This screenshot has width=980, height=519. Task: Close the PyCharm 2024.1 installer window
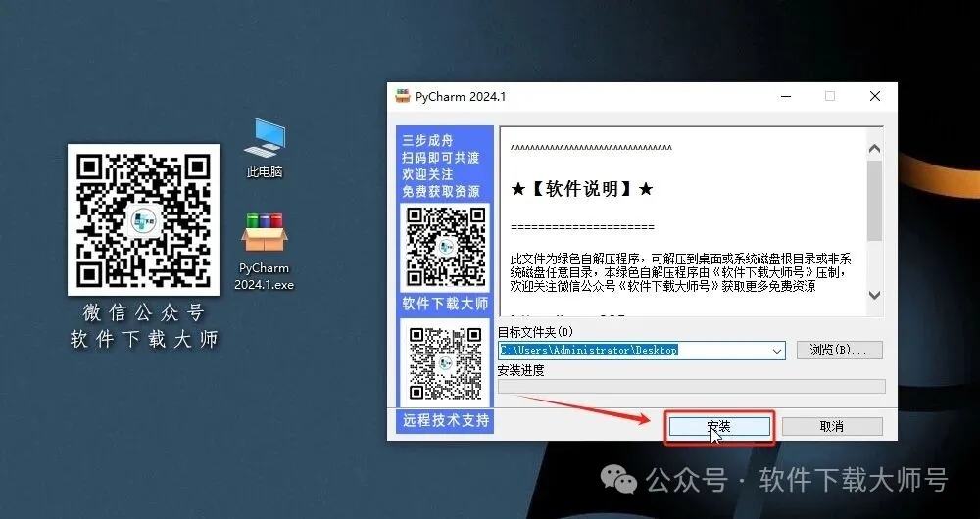tap(875, 96)
